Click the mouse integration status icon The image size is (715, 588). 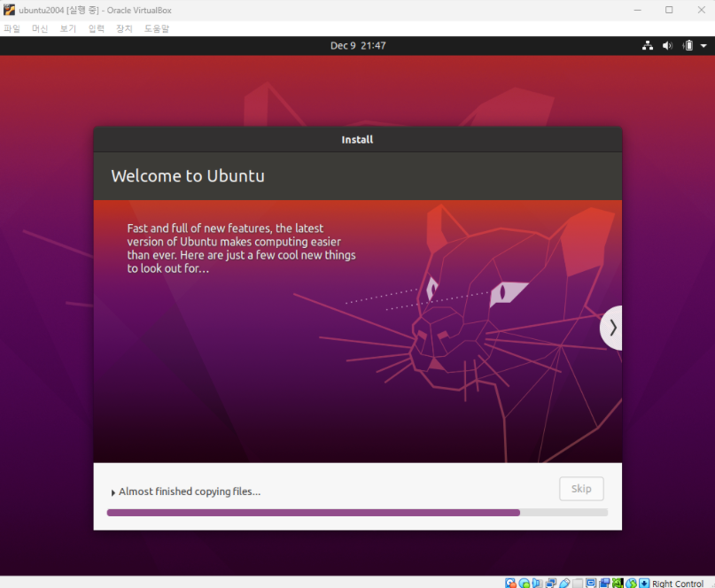click(631, 583)
